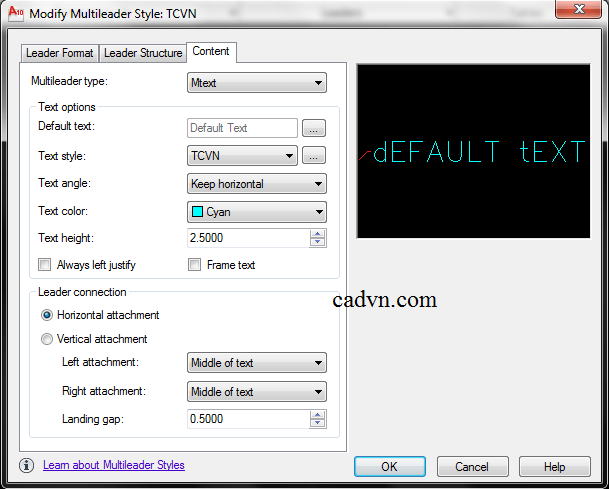
Task: Click the AutoCAD icon in title bar
Action: pos(16,13)
